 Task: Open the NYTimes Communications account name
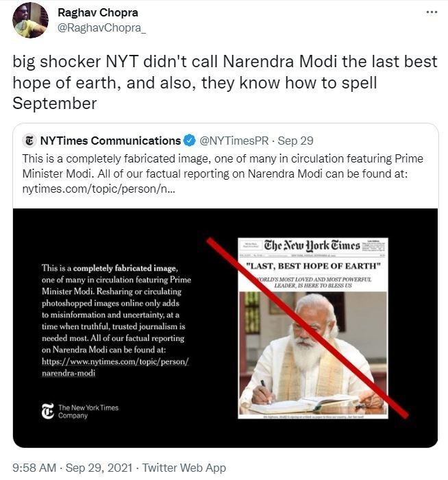click(110, 141)
